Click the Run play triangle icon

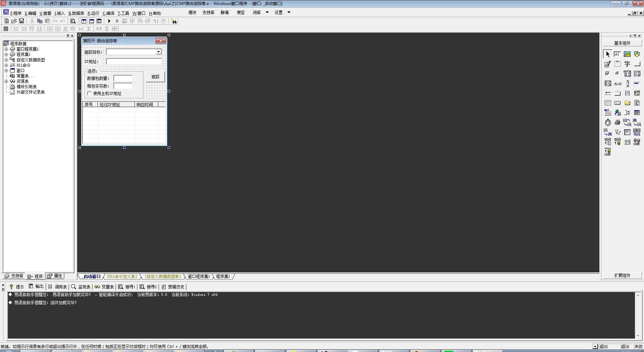(x=109, y=21)
